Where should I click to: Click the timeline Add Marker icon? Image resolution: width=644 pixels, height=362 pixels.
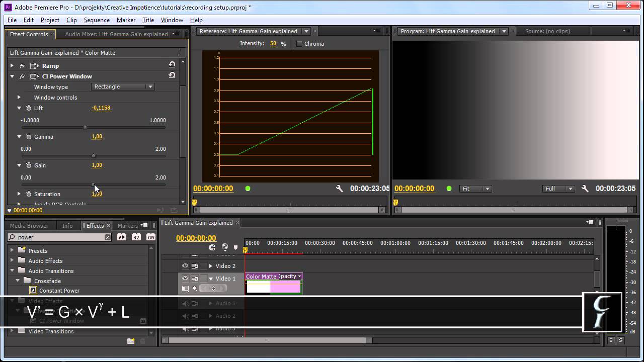coord(235,247)
